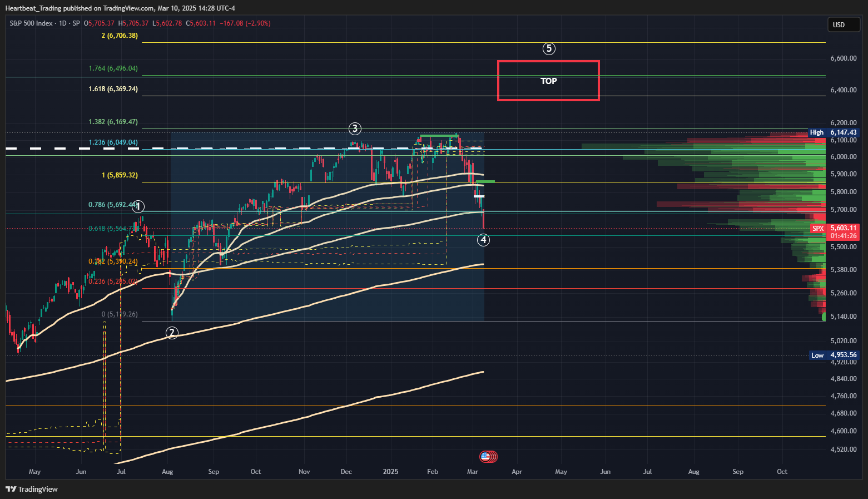Viewport: 868px width, 499px height.
Task: Click the 5,380.00 price axis label
Action: click(x=843, y=270)
